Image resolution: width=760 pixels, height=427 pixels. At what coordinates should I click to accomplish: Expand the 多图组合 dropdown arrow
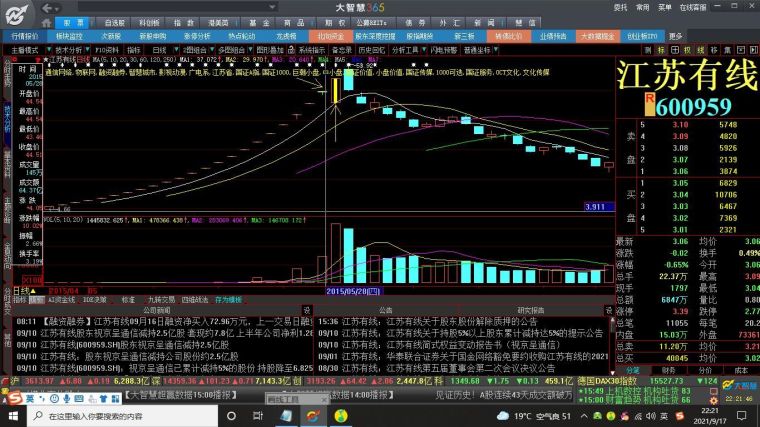[x=250, y=50]
